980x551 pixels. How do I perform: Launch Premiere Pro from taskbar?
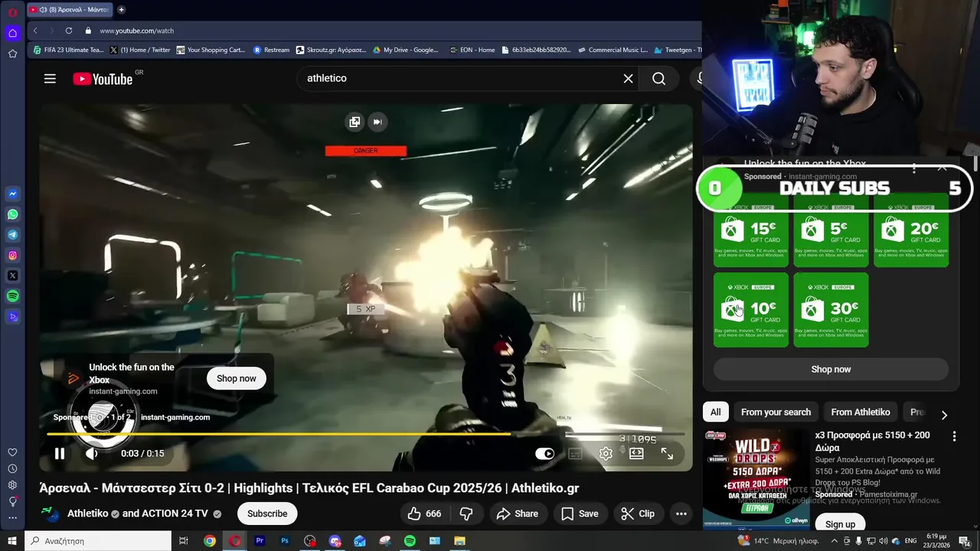[260, 541]
